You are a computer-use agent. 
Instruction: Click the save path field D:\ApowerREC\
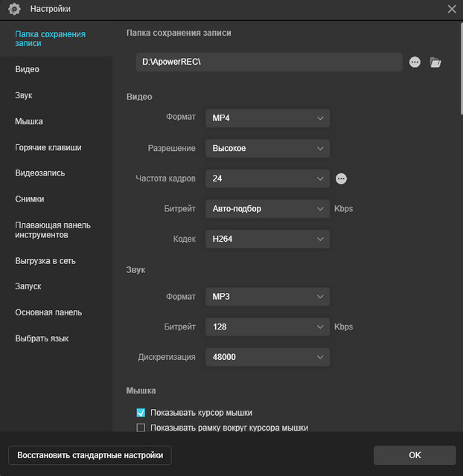268,62
